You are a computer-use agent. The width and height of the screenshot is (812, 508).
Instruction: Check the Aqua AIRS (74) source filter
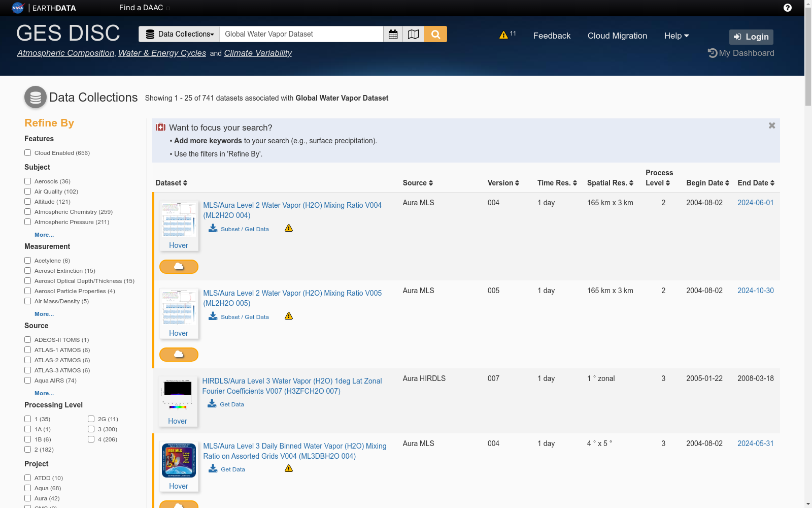tap(28, 380)
